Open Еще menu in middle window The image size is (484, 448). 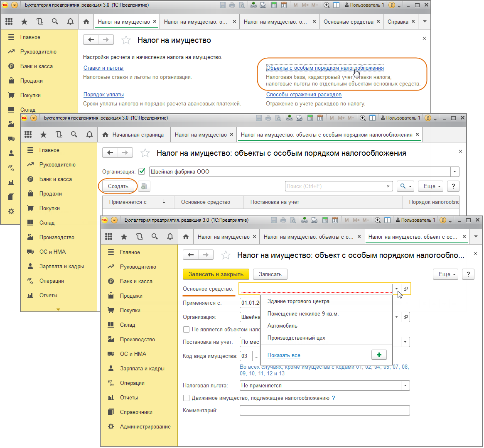coord(430,186)
